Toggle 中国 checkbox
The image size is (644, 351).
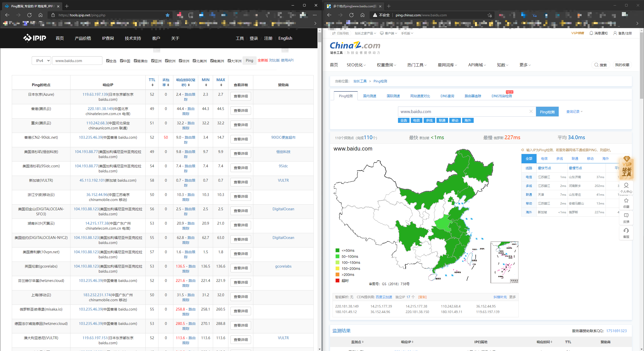(x=122, y=61)
